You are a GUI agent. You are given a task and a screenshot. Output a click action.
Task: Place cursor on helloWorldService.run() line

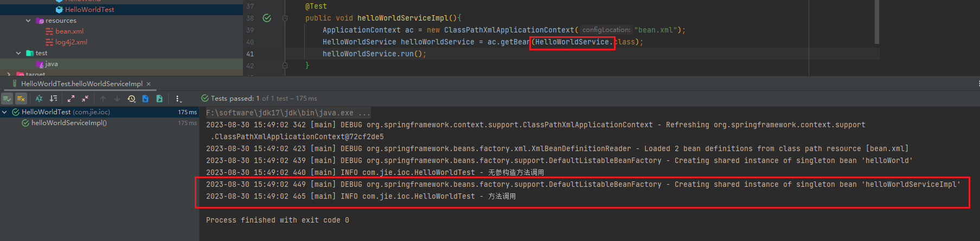[374, 54]
